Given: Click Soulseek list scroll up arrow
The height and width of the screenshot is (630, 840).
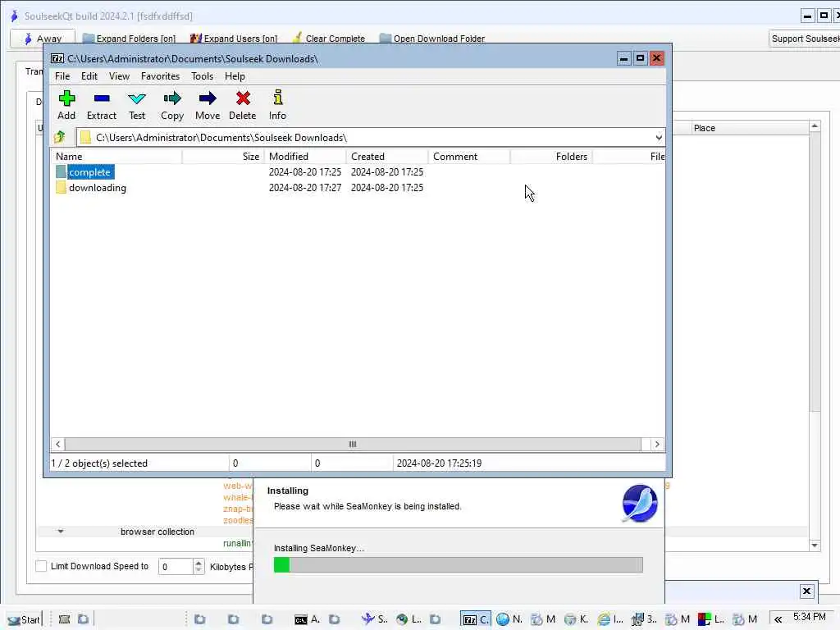Looking at the screenshot, I should click(815, 126).
